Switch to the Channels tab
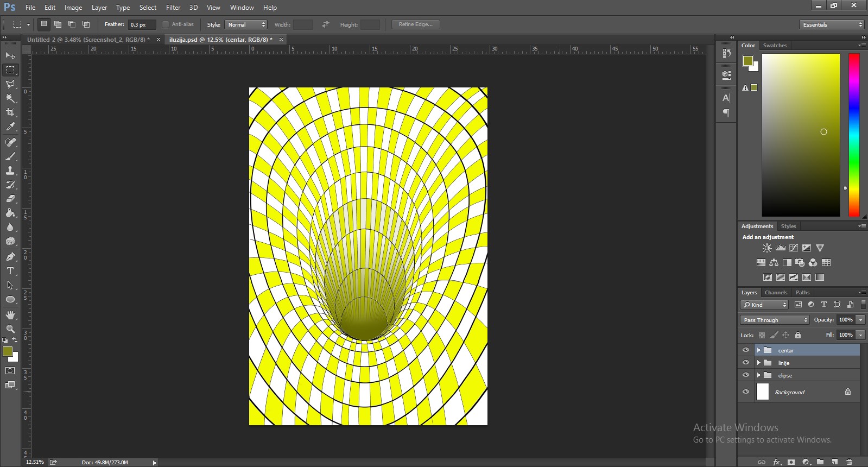This screenshot has width=868, height=467. 776,292
